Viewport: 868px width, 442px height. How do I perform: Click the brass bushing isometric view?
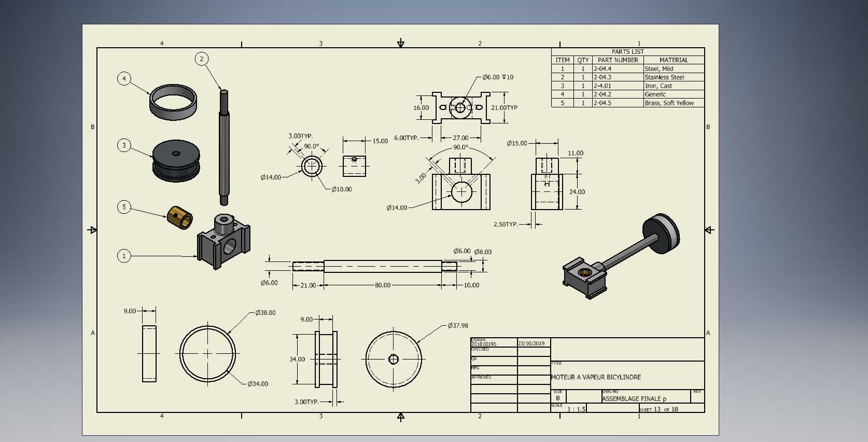coord(180,217)
